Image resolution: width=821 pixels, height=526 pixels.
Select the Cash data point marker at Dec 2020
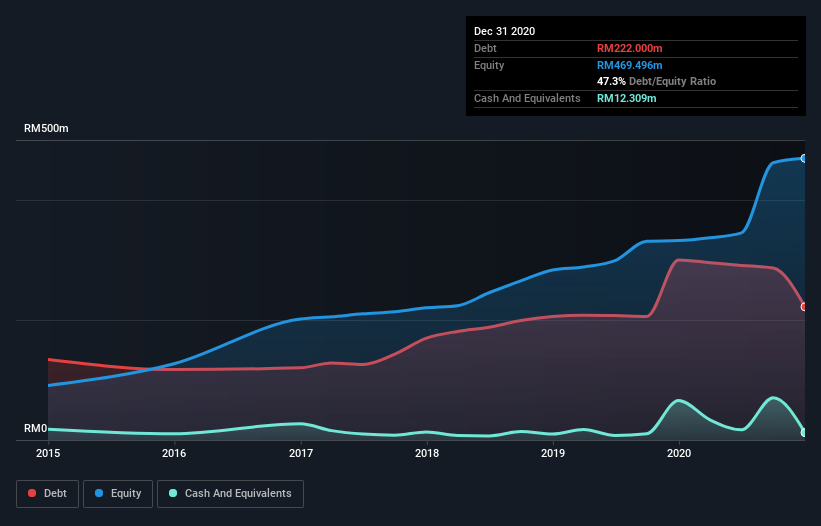coord(804,432)
